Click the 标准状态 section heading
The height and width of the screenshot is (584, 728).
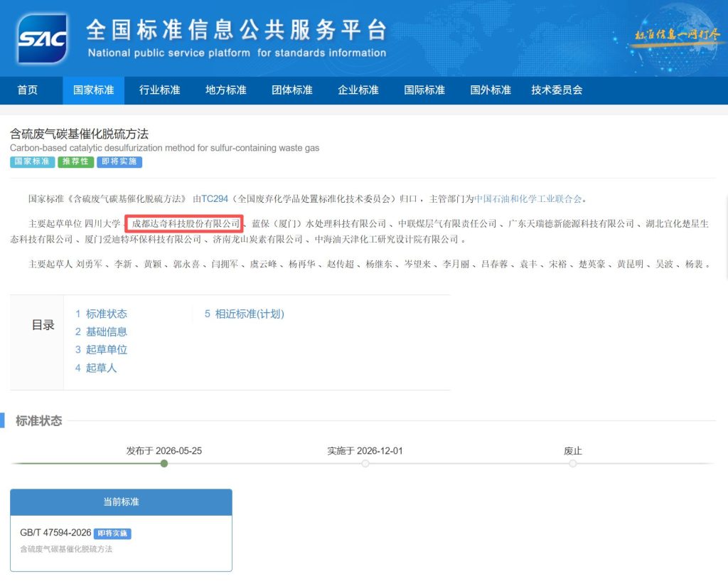point(39,421)
